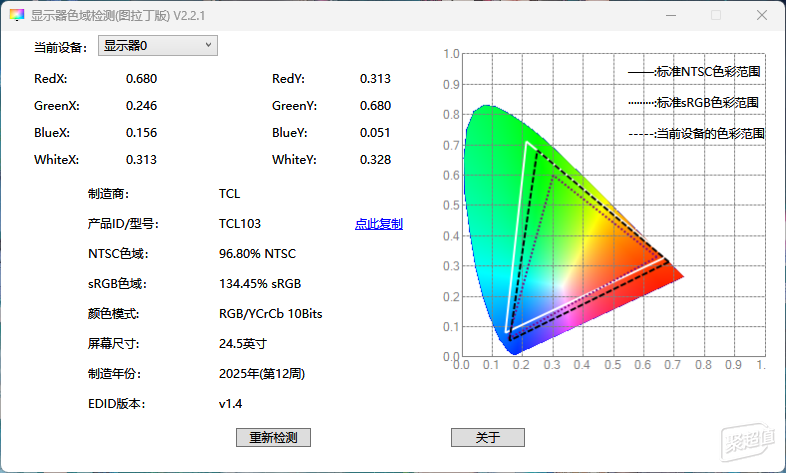Click the 制造商 label
The height and width of the screenshot is (473, 786).
(108, 194)
